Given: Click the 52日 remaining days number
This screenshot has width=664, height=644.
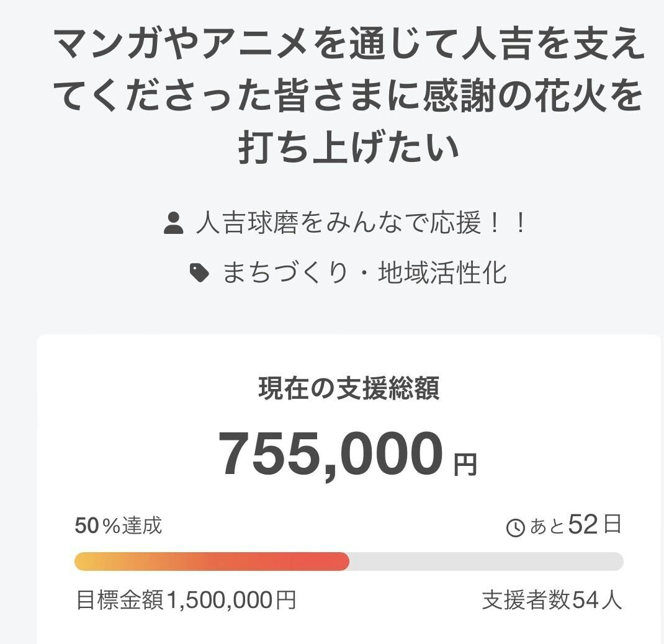Looking at the screenshot, I should (594, 525).
